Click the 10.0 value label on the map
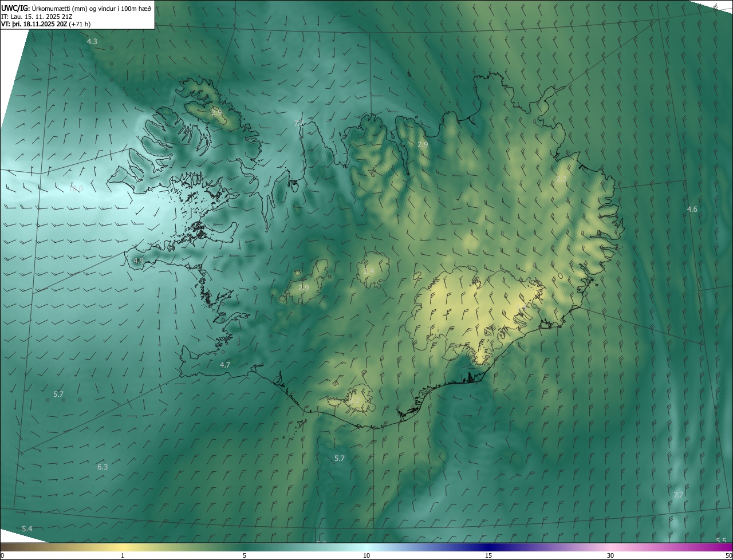 click(x=76, y=188)
